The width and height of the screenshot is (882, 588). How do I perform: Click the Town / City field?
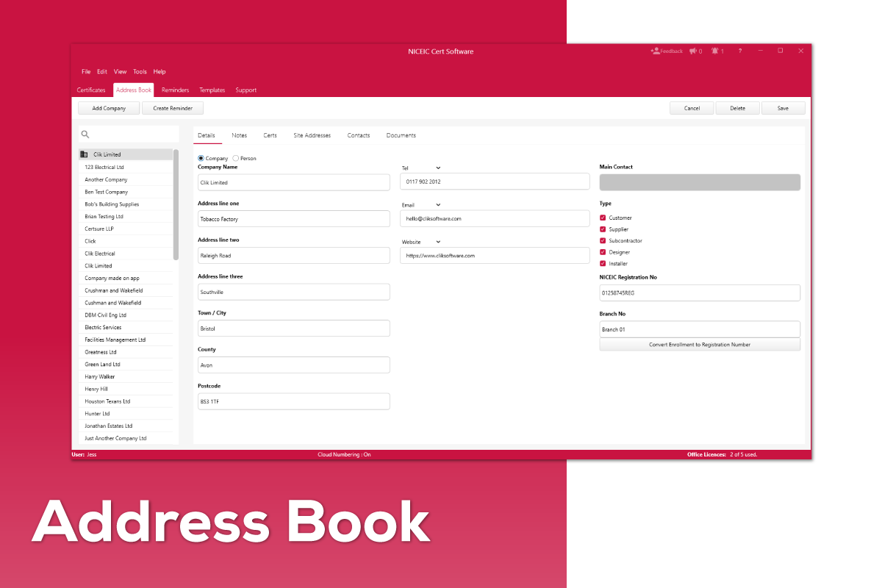[294, 329]
